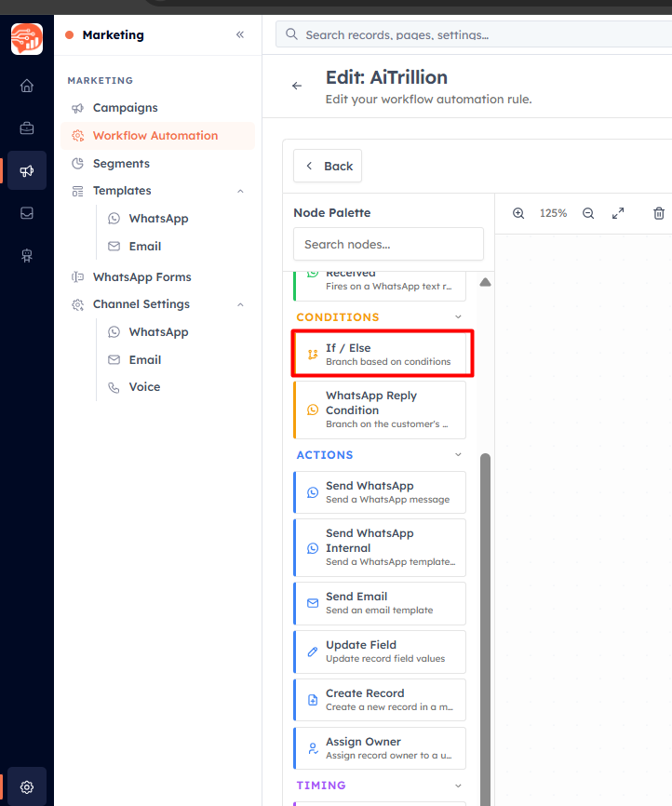Select the If / Else node card
This screenshot has width=672, height=806.
pos(380,355)
